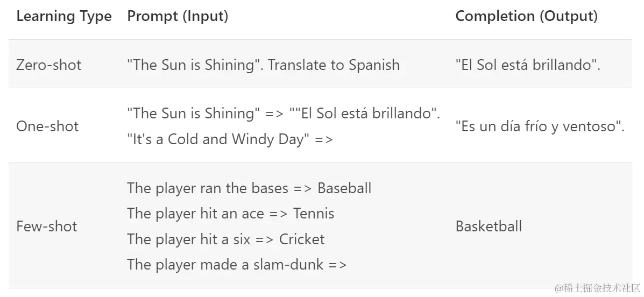
Task: Click the word Baseball
Action: click(344, 188)
